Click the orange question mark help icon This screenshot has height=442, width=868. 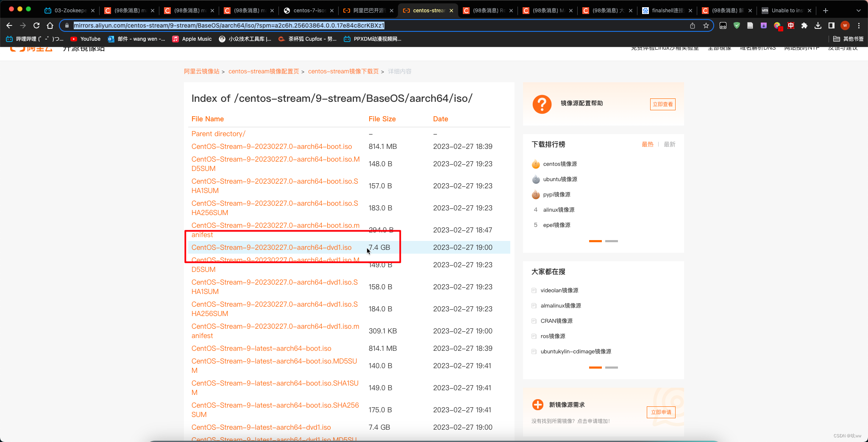[x=542, y=104]
